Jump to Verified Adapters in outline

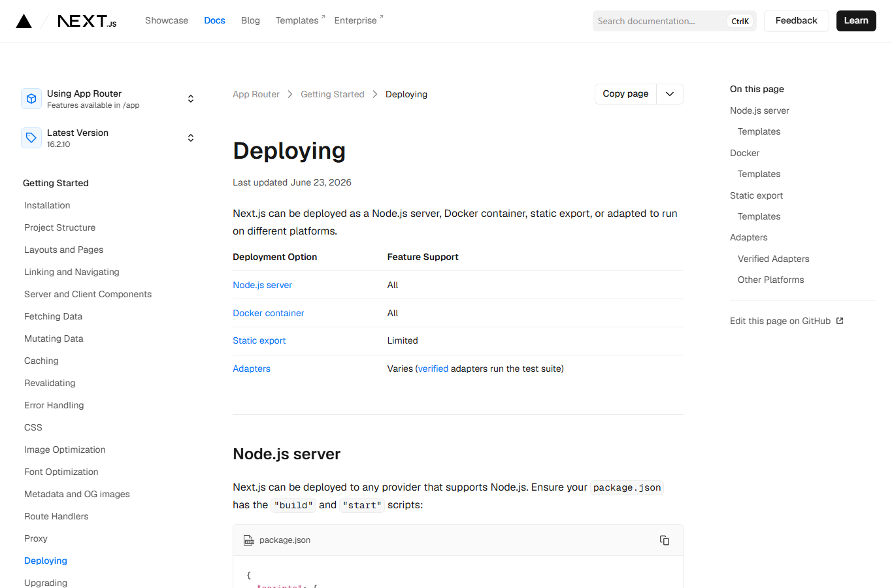coord(774,259)
